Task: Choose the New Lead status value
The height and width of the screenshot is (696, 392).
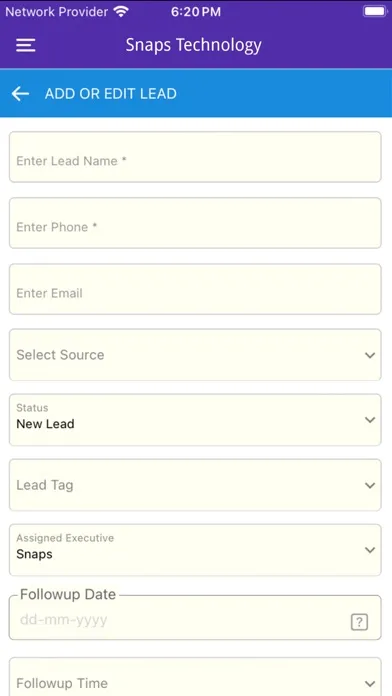Action: [x=45, y=424]
